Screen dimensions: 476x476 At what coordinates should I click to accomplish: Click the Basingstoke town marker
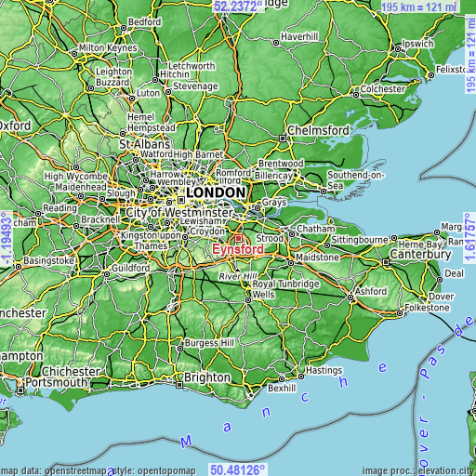[19, 267]
